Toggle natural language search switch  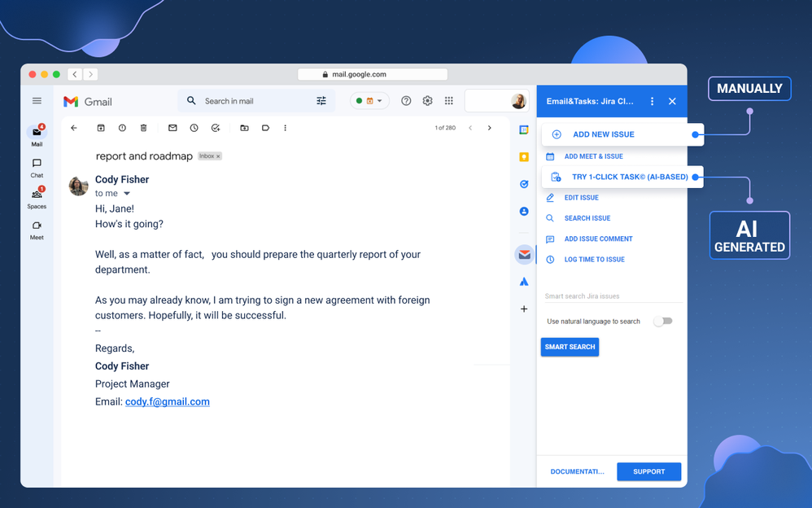point(663,322)
